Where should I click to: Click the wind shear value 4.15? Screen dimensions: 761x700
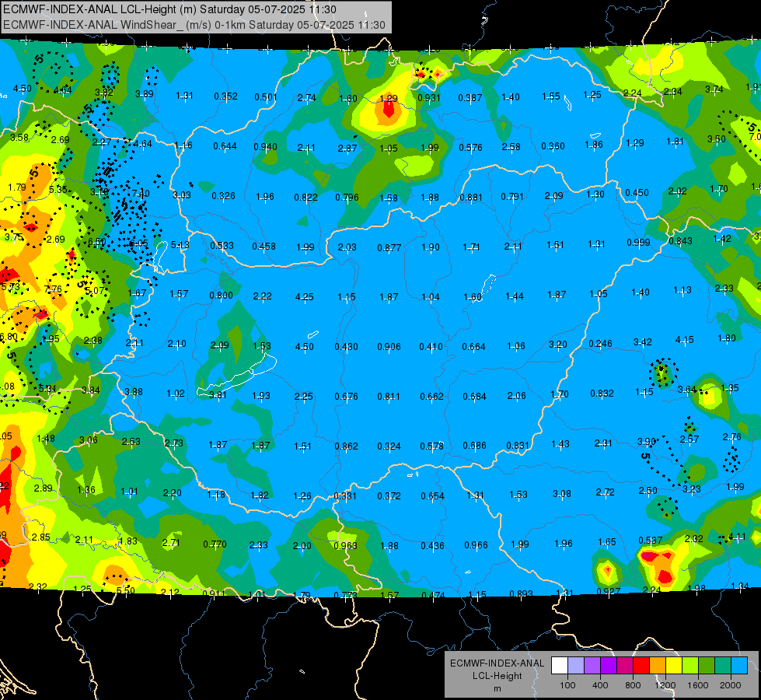tap(684, 340)
